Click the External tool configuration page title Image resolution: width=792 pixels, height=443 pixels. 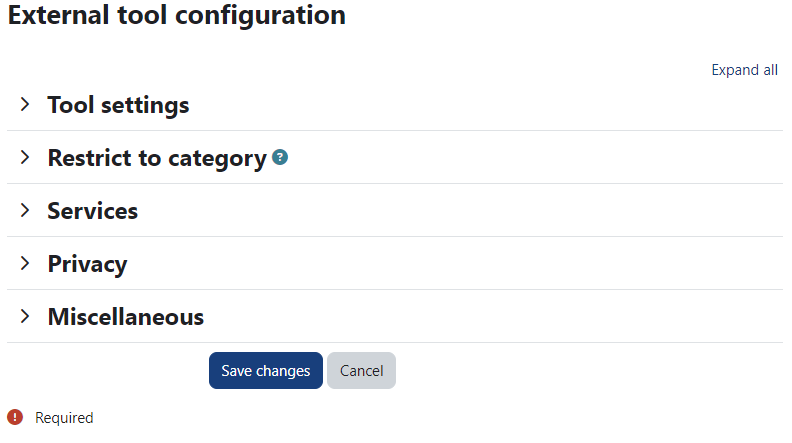tap(177, 15)
